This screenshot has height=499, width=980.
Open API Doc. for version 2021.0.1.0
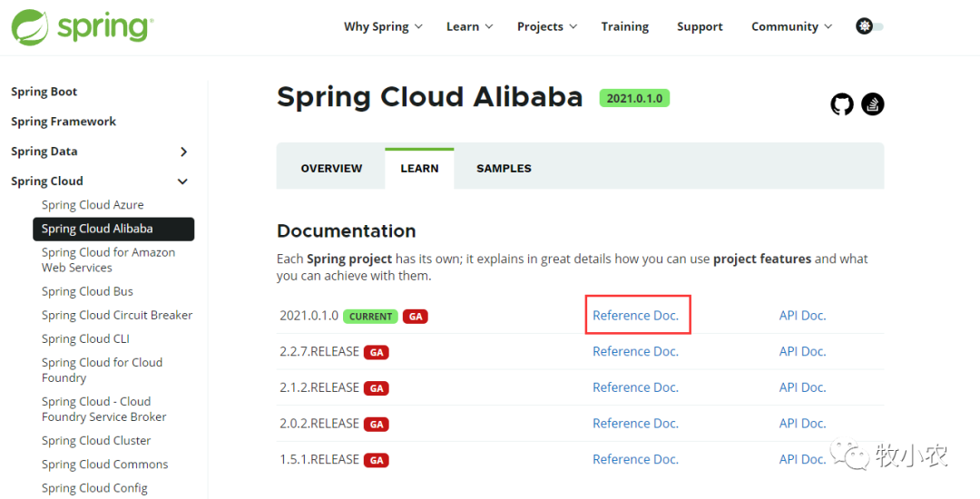click(x=802, y=316)
